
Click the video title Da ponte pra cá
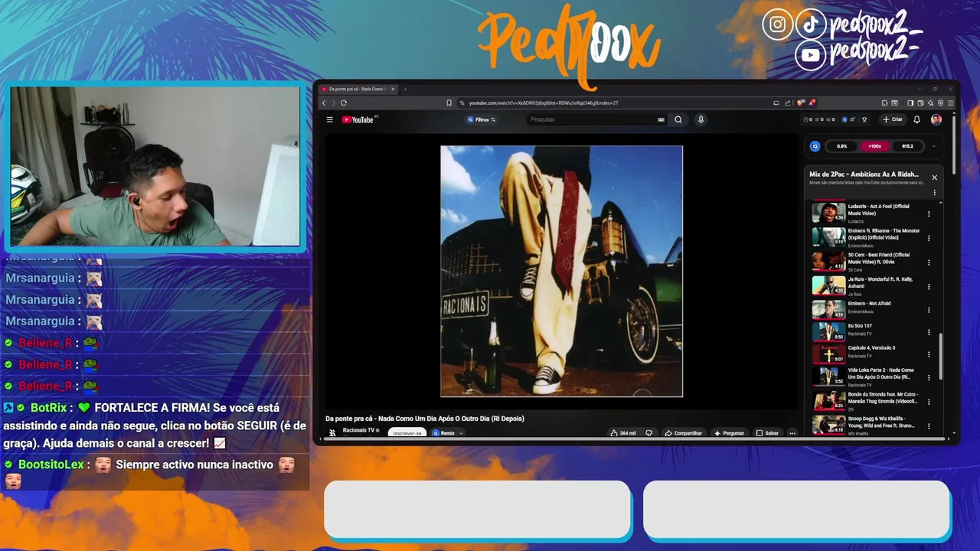[425, 419]
